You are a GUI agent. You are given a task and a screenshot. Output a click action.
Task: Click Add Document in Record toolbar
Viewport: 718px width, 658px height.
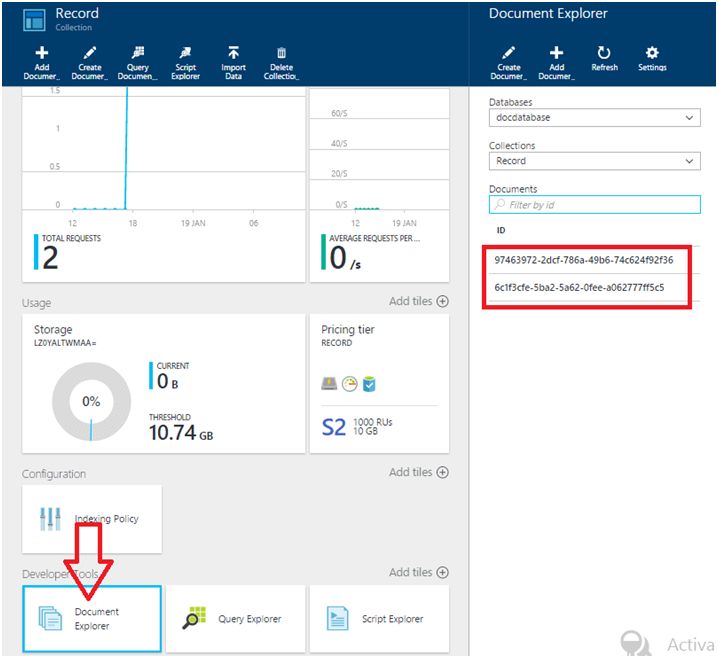[x=42, y=63]
